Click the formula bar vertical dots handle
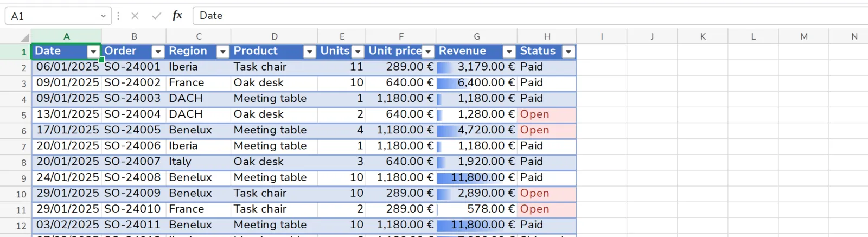 [118, 16]
